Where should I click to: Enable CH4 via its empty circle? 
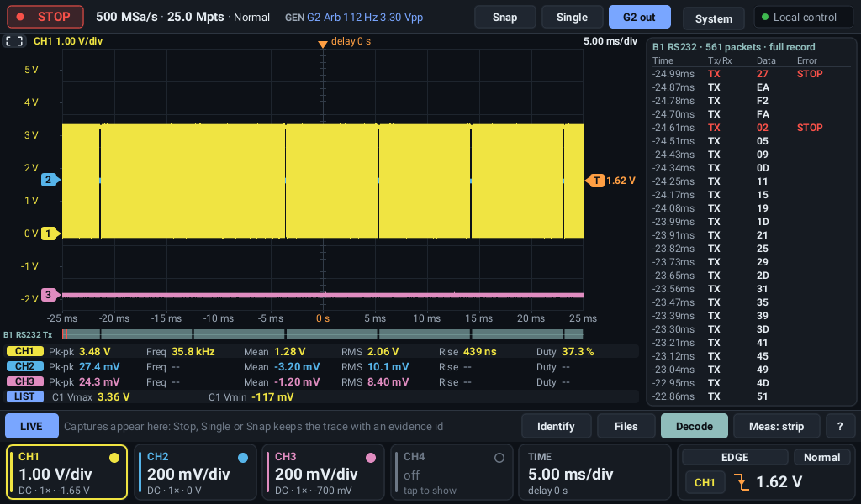pos(499,458)
